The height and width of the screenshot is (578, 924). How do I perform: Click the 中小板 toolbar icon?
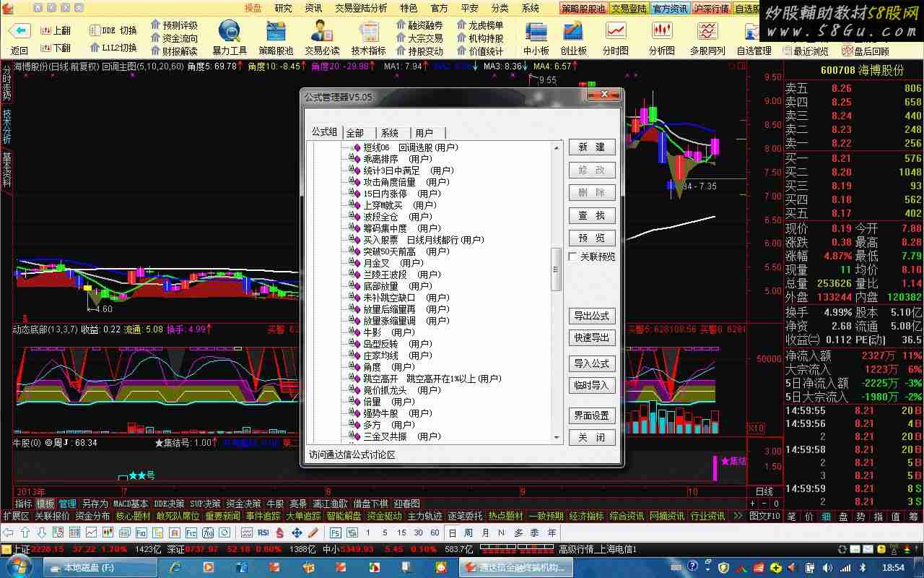536,32
